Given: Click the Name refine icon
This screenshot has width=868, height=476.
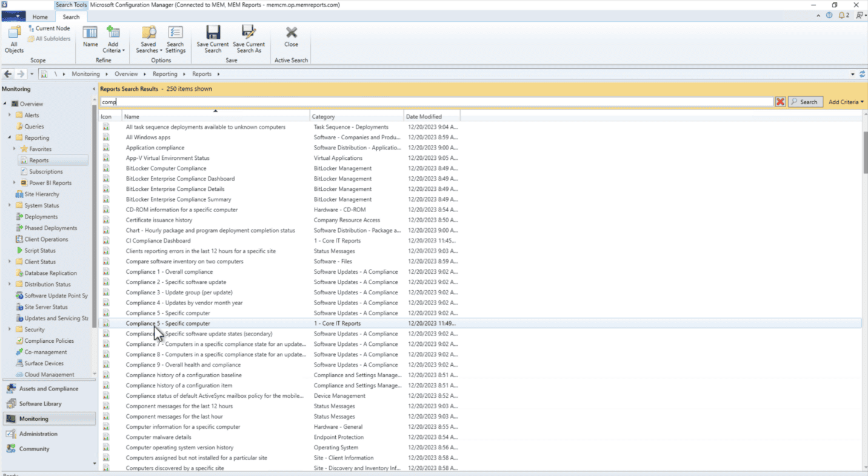Looking at the screenshot, I should click(90, 37).
